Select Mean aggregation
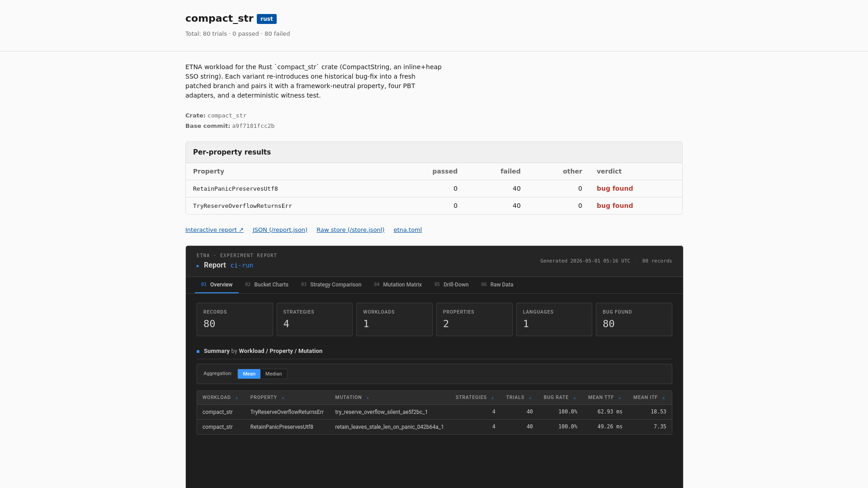The width and height of the screenshot is (868, 488). click(249, 374)
